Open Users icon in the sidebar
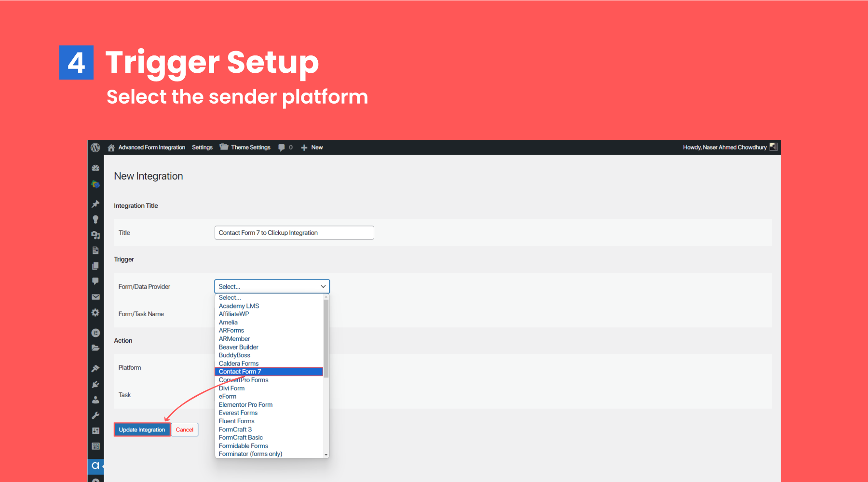868x482 pixels. [95, 400]
